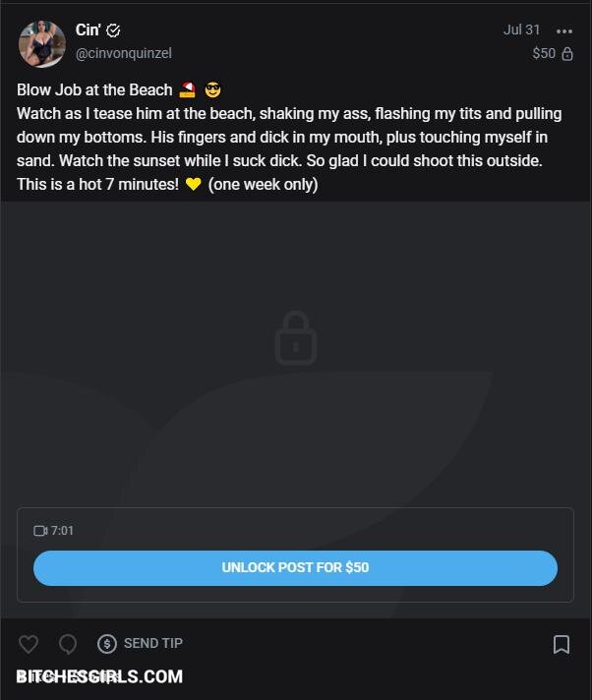Open the three-dot post options menu
Image resolution: width=592 pixels, height=700 pixels.
pos(563,30)
